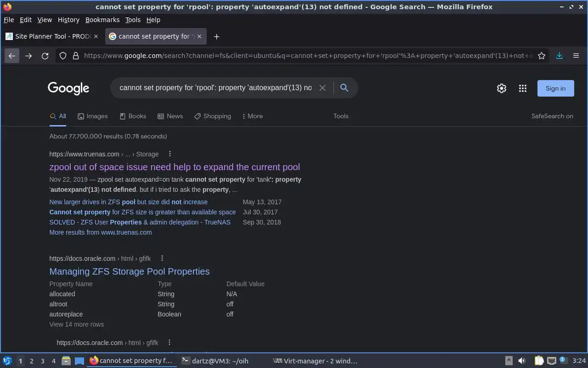
Task: Open notification tray icon with badge
Action: click(563, 361)
